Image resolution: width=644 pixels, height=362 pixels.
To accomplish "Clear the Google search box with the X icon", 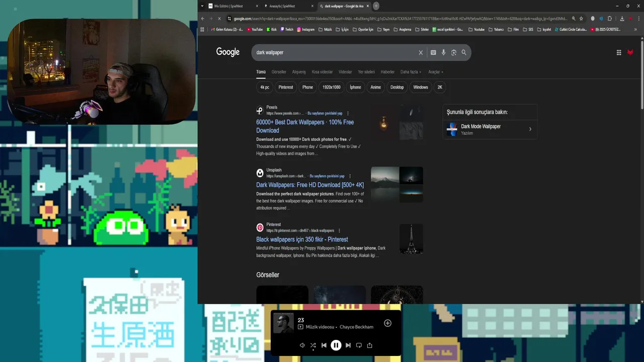I will (x=421, y=52).
